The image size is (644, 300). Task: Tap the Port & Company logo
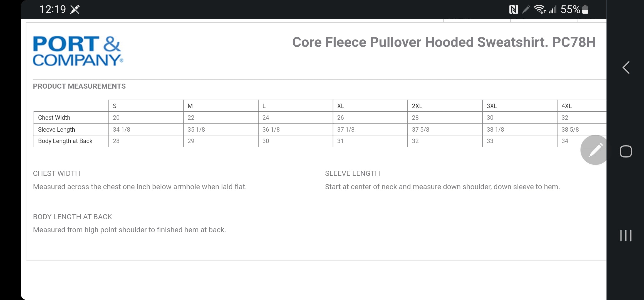(x=78, y=51)
